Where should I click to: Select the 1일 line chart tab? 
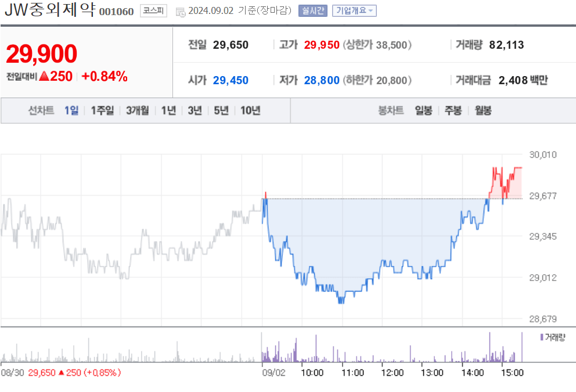[x=71, y=110]
